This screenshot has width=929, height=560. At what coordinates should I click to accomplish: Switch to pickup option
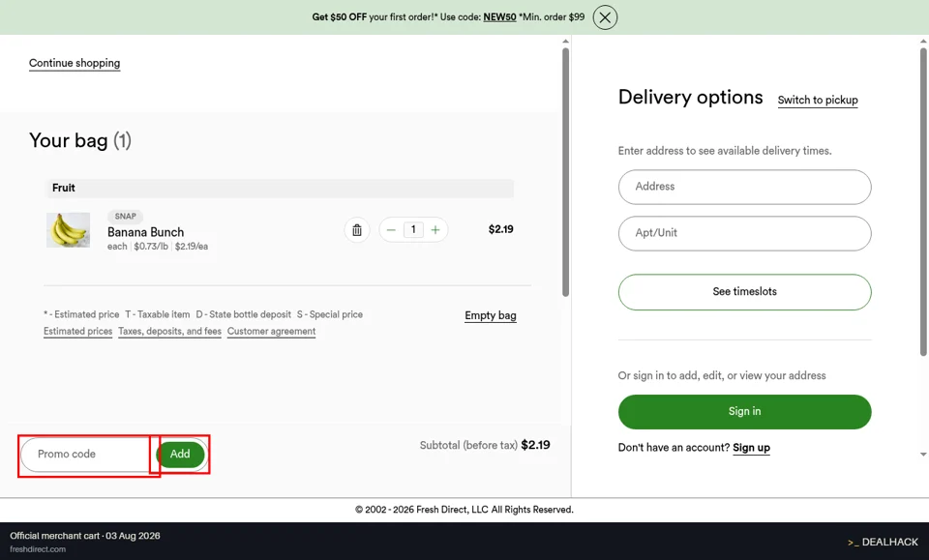818,100
